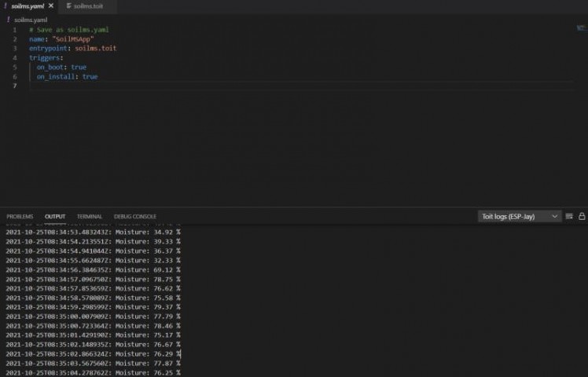Screen dimensions: 588x377
Task: Open the Toit logs (ESP-Jay) output dropdown
Action: click(x=520, y=216)
